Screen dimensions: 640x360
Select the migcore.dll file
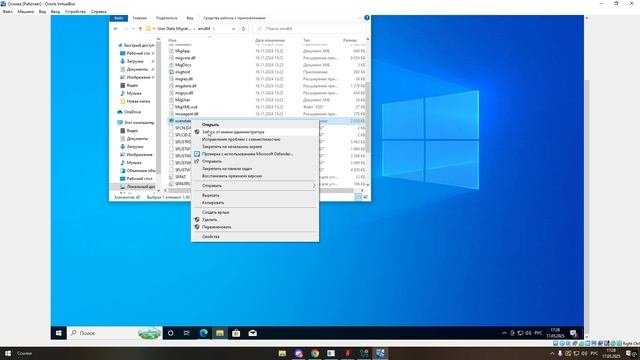185,58
